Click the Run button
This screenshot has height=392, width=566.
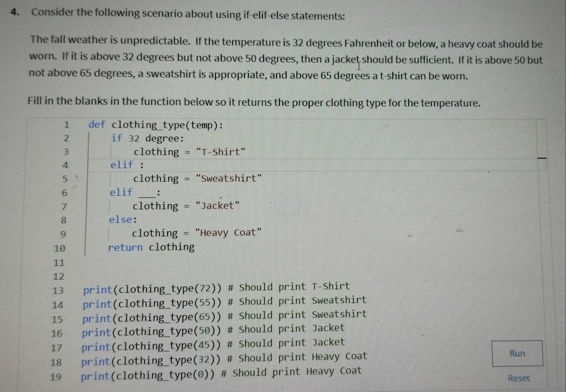point(517,353)
